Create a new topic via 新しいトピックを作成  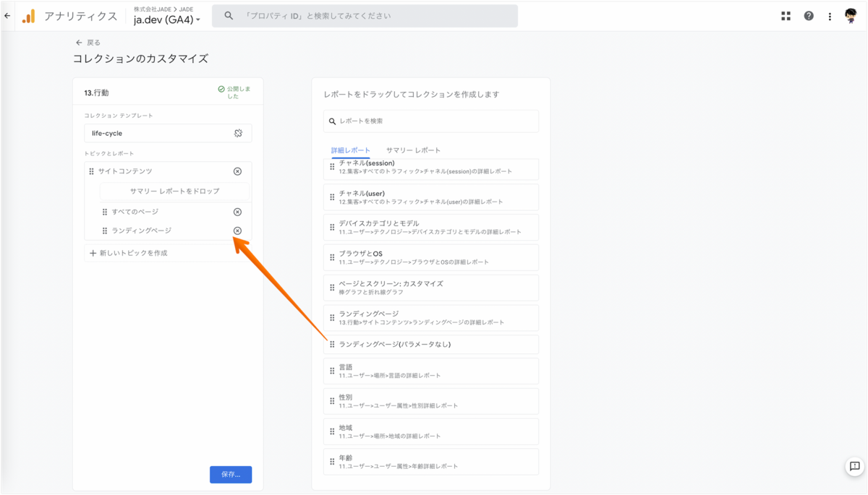click(x=129, y=252)
